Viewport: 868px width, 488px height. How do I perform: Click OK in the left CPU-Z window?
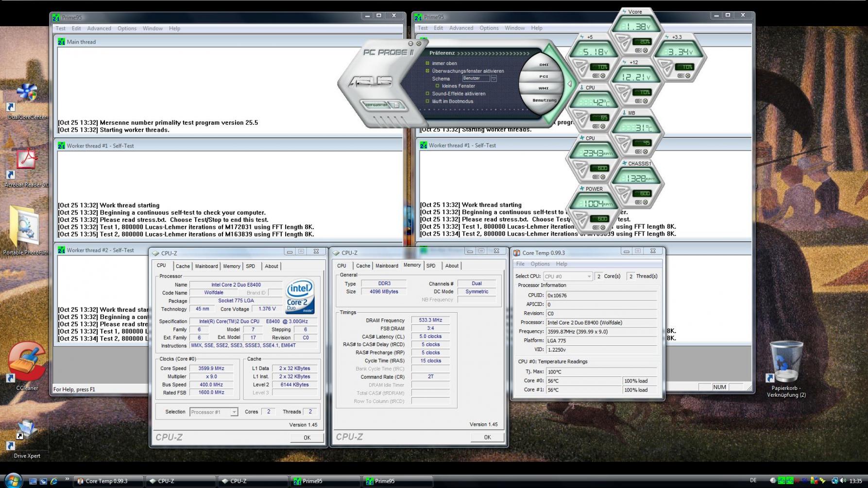click(307, 438)
